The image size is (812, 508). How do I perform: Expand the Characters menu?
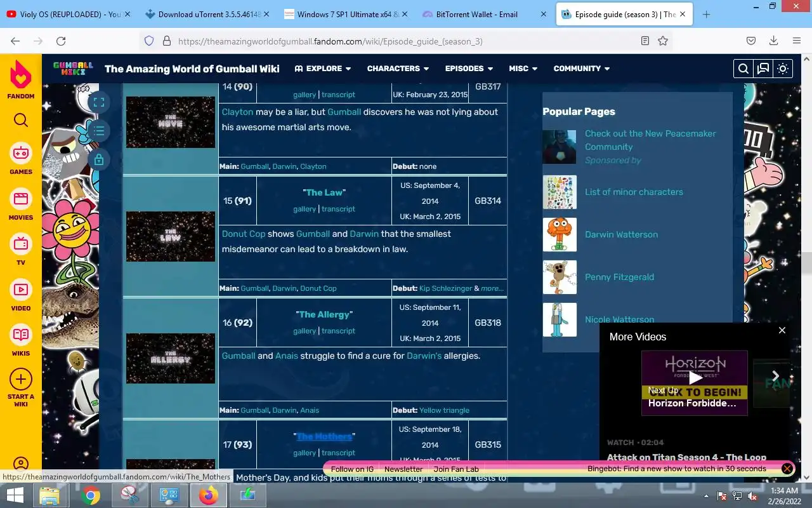tap(398, 69)
